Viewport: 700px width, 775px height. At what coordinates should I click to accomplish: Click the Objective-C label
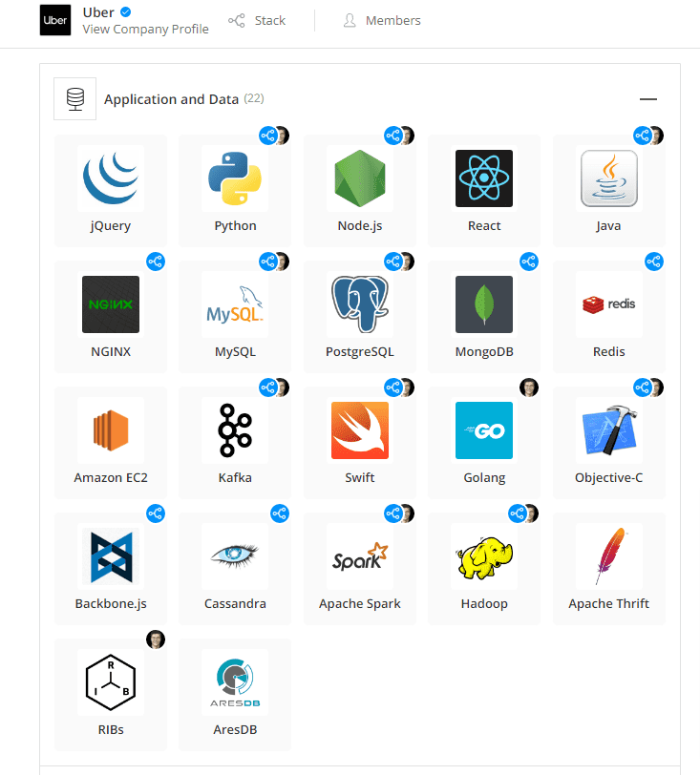click(x=609, y=478)
